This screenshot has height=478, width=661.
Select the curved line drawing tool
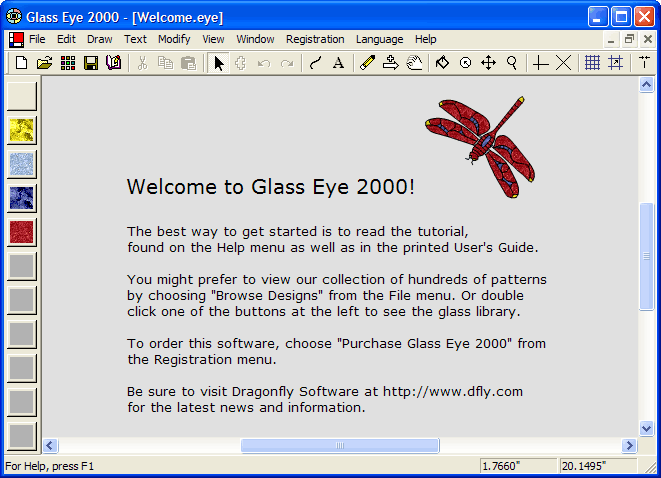pos(315,63)
